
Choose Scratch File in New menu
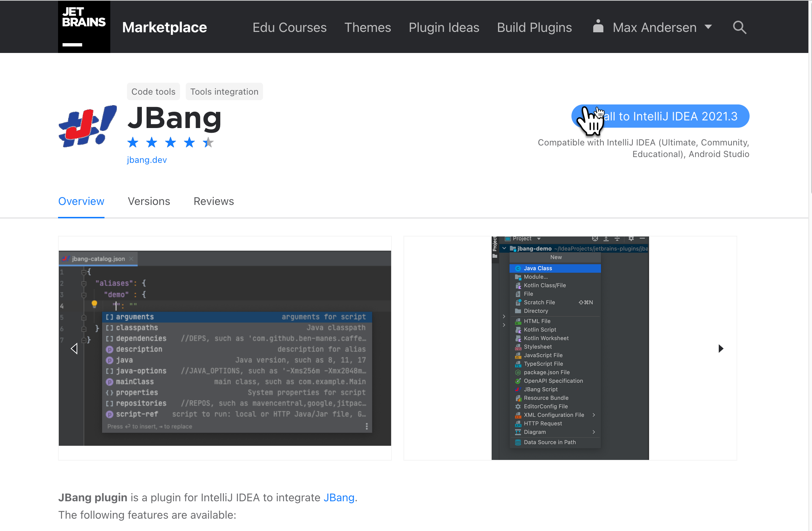pyautogui.click(x=555, y=302)
